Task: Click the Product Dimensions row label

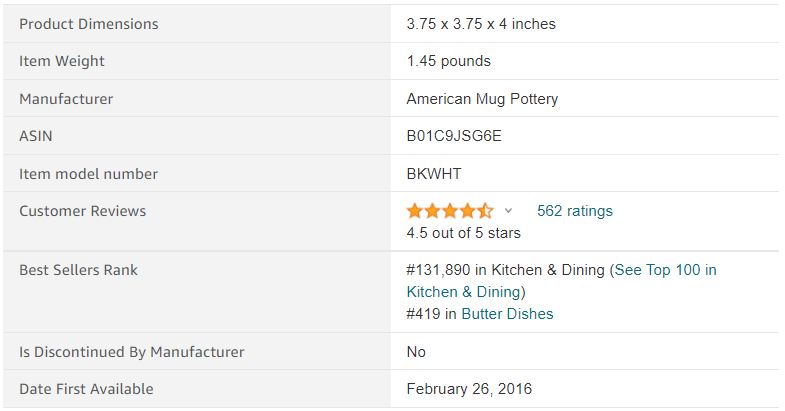Action: coord(88,24)
